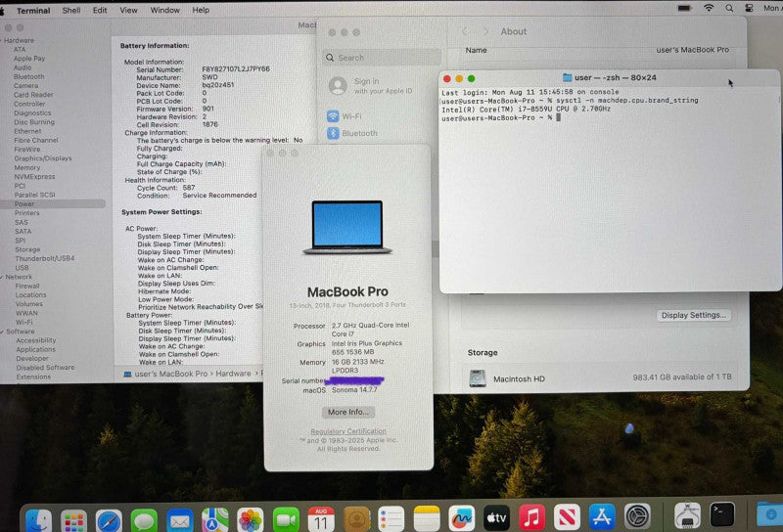Select Apple Pay in the sidebar
This screenshot has height=532, width=783.
coord(29,59)
